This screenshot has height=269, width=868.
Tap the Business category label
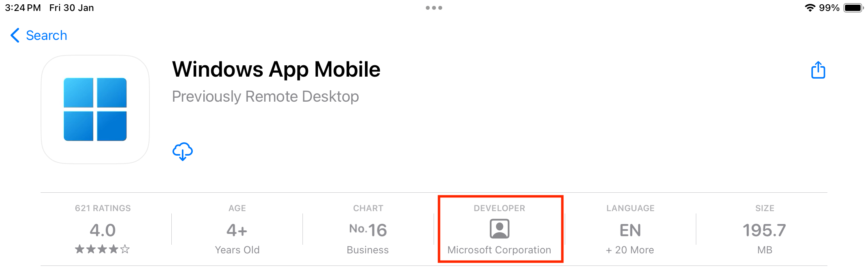[368, 250]
